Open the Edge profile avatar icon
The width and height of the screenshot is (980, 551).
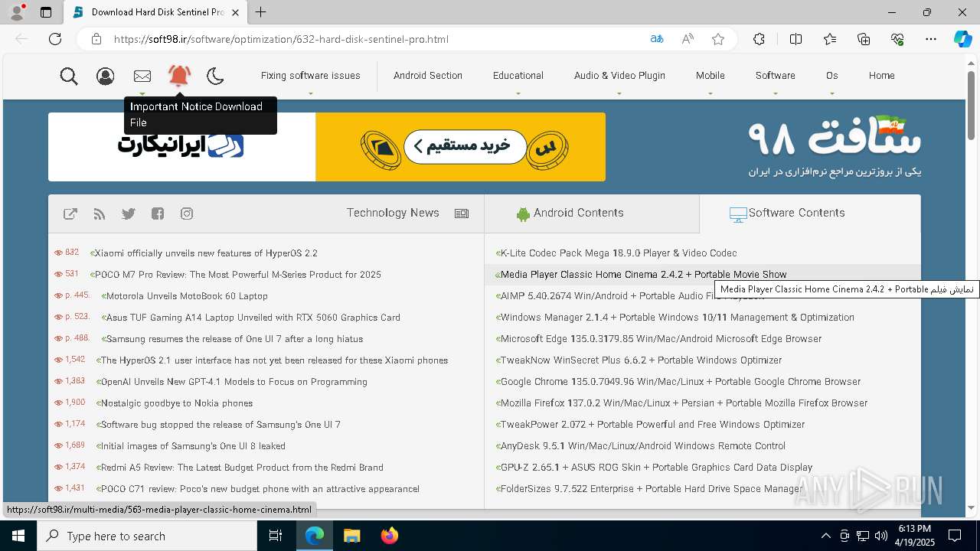click(17, 12)
